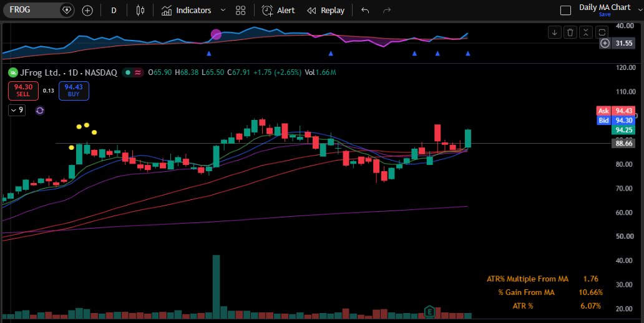The height and width of the screenshot is (323, 644).
Task: Click the diamond icon beside FROG
Action: (x=67, y=10)
